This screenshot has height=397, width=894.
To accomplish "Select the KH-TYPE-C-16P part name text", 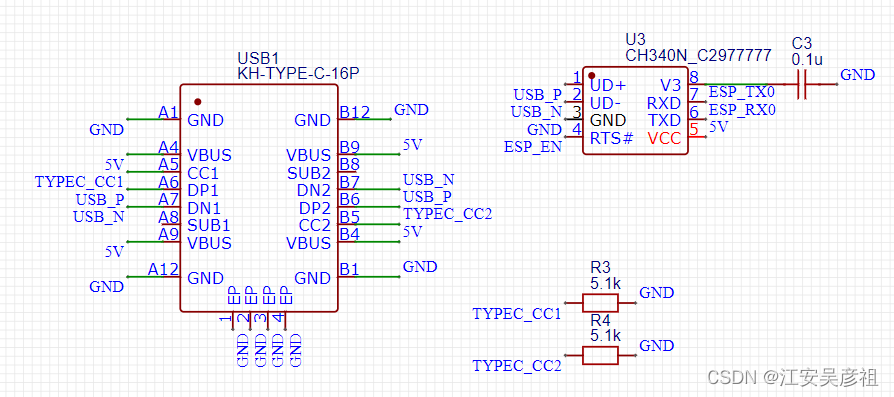I will [298, 74].
